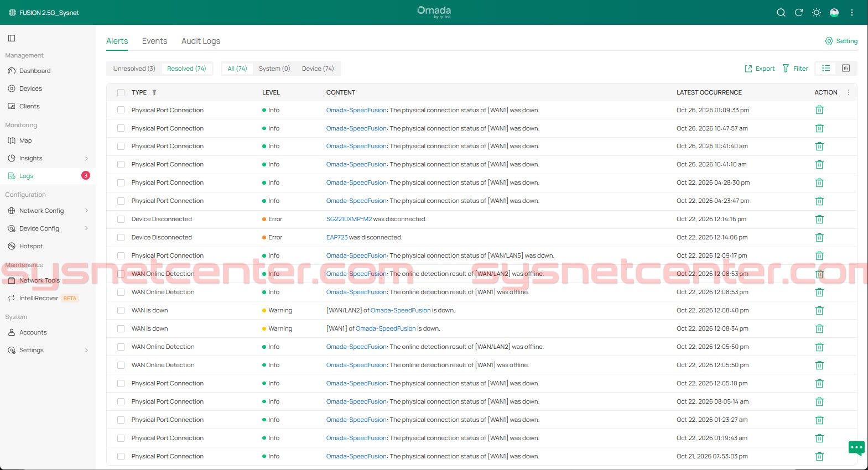Delete alert from Oct 26 10:47:57 am

(x=819, y=128)
